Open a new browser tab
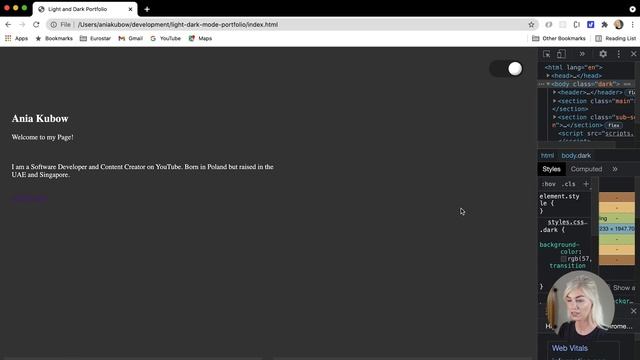Image resolution: width=640 pixels, height=360 pixels. (147, 9)
